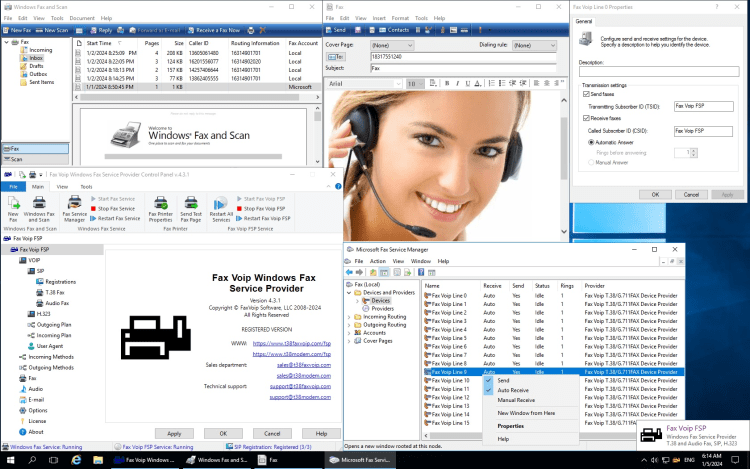Screen dimensions: 750x469
Task: Open help icon in Fax Voip control panel
Action: 338,186
